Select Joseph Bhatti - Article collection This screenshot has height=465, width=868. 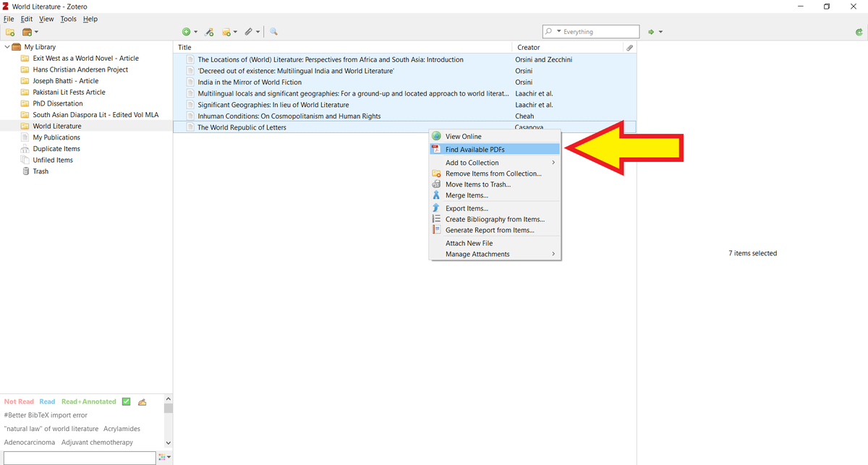pyautogui.click(x=66, y=81)
